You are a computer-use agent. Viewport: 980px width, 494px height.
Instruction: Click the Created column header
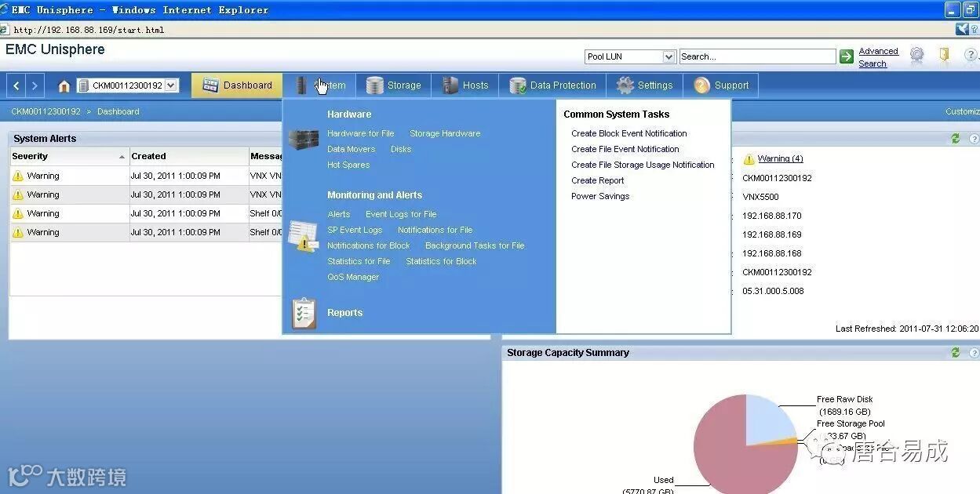click(x=189, y=156)
